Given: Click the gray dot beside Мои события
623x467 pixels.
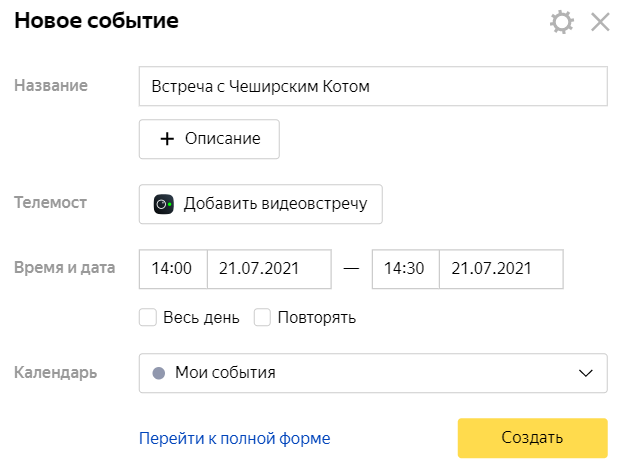Looking at the screenshot, I should pyautogui.click(x=158, y=373).
